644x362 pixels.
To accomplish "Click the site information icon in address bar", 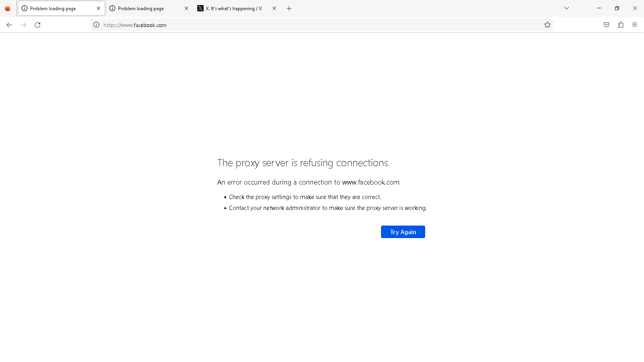I will point(97,25).
